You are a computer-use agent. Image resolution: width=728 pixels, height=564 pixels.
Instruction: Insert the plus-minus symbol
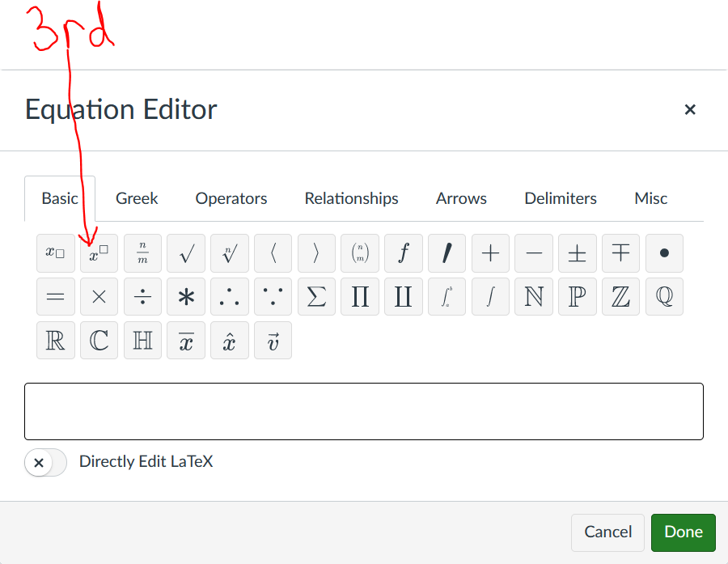577,253
